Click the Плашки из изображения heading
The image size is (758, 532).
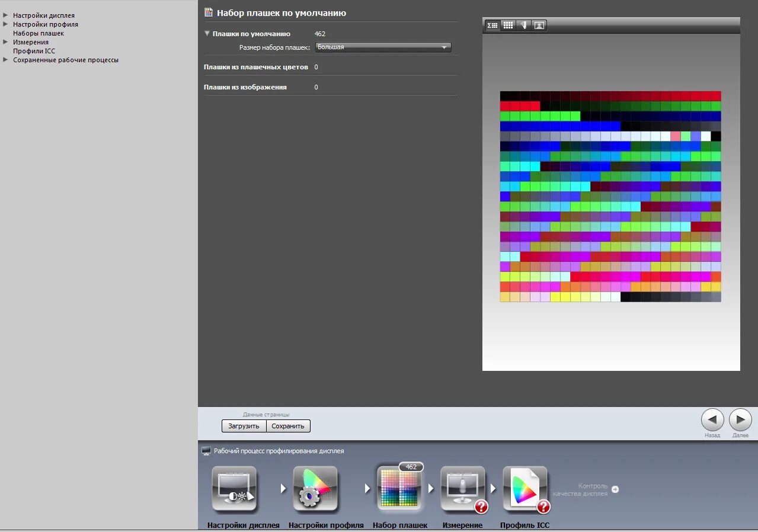(x=245, y=87)
